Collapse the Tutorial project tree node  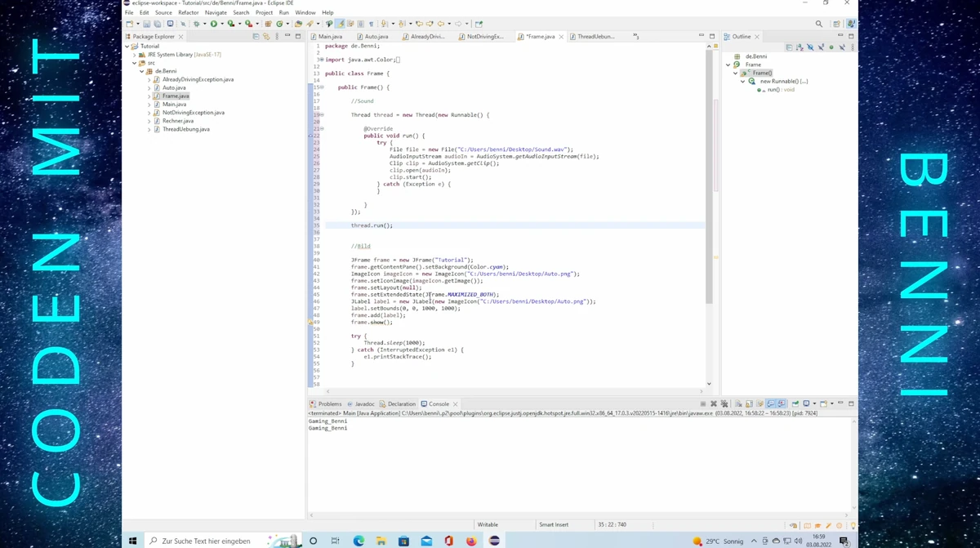[x=127, y=47]
